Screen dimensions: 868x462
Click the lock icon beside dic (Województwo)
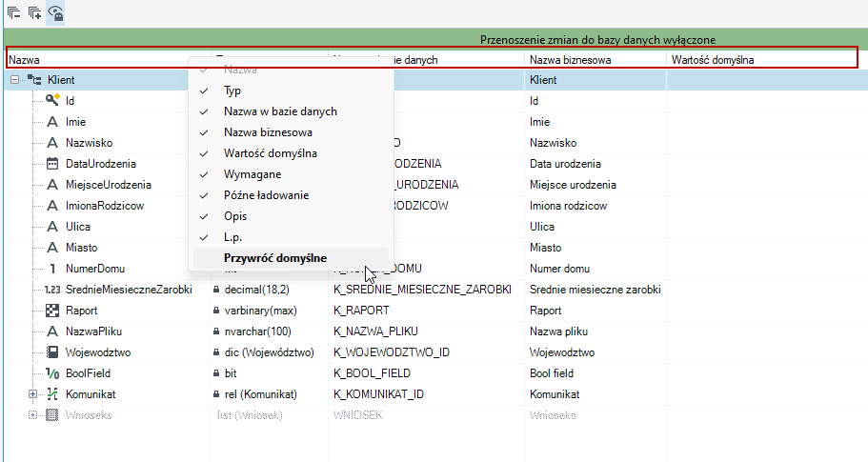click(x=216, y=352)
